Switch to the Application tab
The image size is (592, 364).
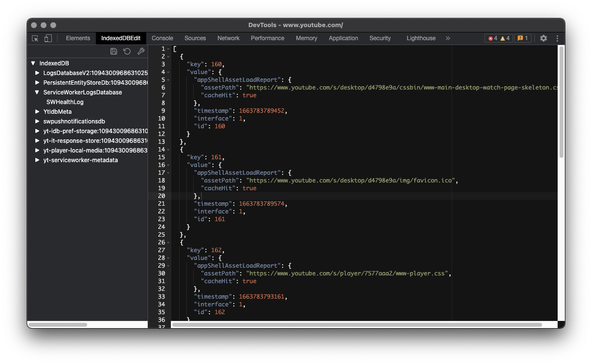(343, 38)
